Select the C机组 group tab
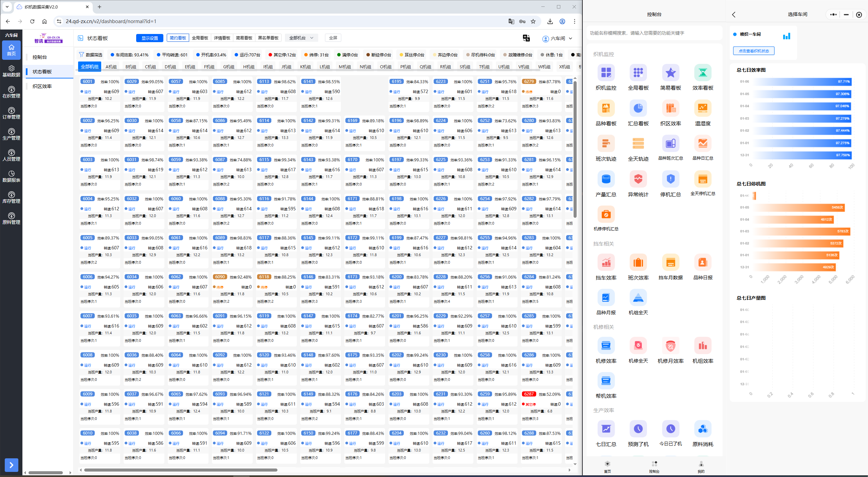Viewport: 868px width, 477px height. 150,67
